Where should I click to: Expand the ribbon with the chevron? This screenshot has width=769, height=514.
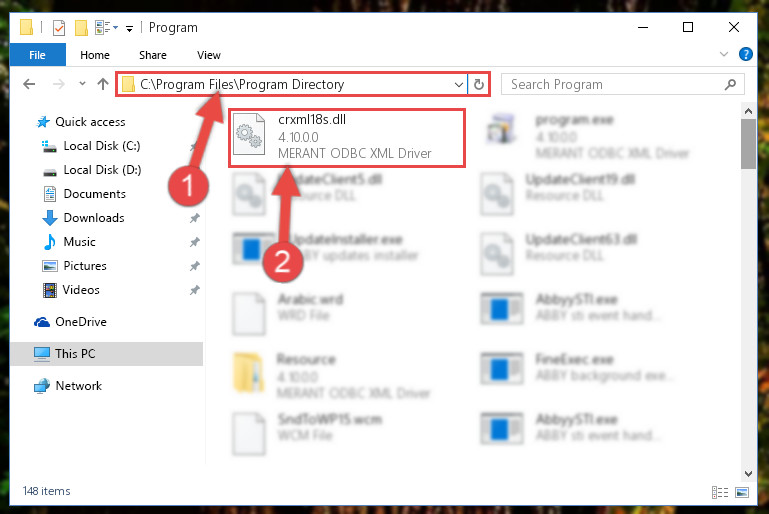click(x=723, y=54)
